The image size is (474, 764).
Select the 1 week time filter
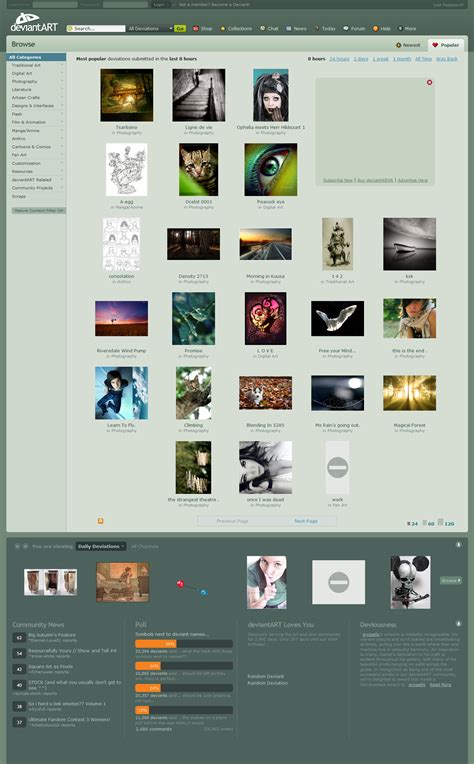380,59
